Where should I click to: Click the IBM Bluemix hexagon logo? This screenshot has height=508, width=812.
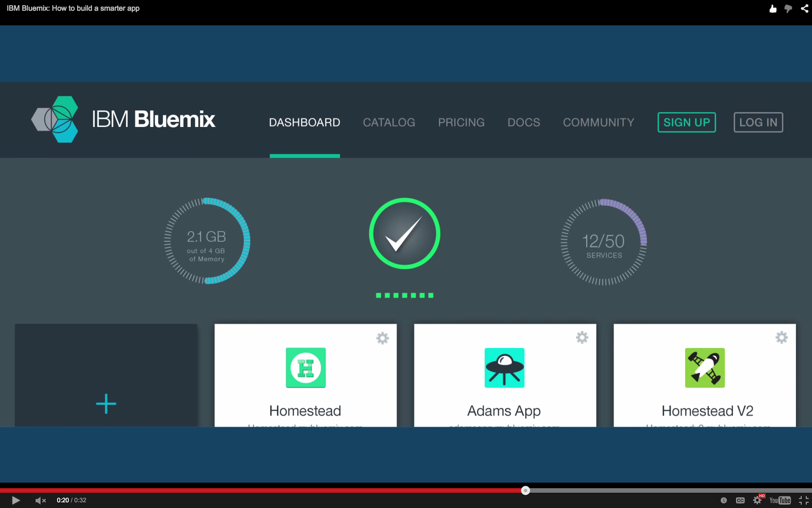click(x=55, y=119)
